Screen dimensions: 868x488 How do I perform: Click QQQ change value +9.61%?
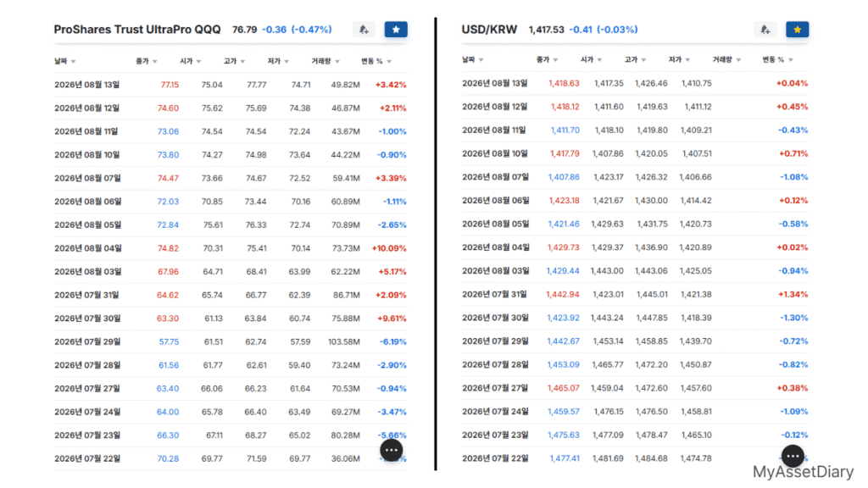[391, 319]
